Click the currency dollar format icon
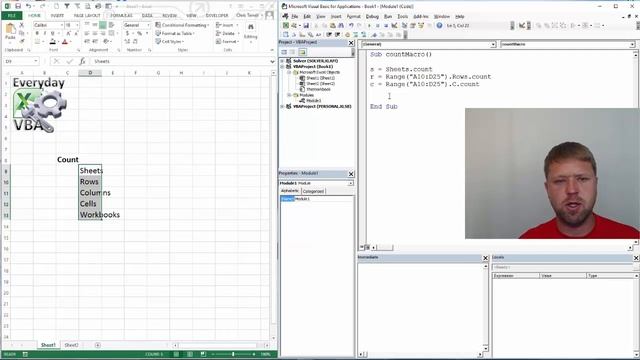This screenshot has height=360, width=640. pos(128,33)
